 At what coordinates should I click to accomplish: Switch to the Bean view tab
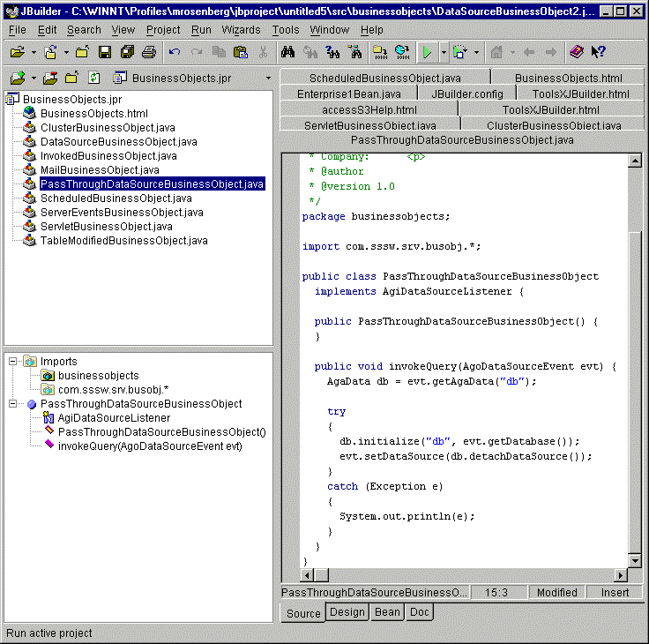point(387,612)
